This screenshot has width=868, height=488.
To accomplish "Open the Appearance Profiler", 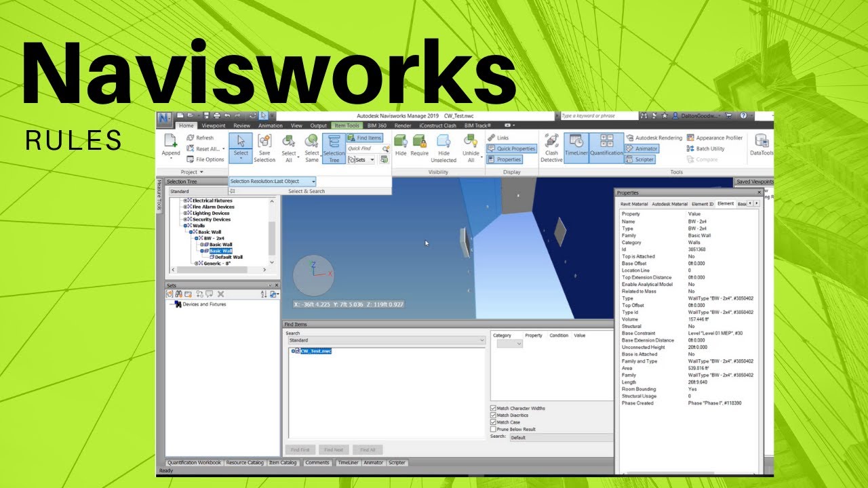I will pyautogui.click(x=714, y=138).
